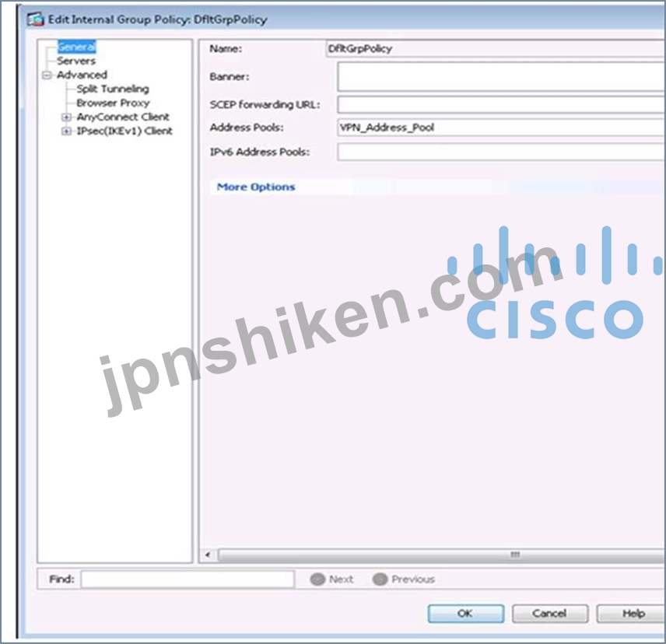Expand the AnyConnect Client node
This screenshot has width=666, height=644.
[66, 117]
